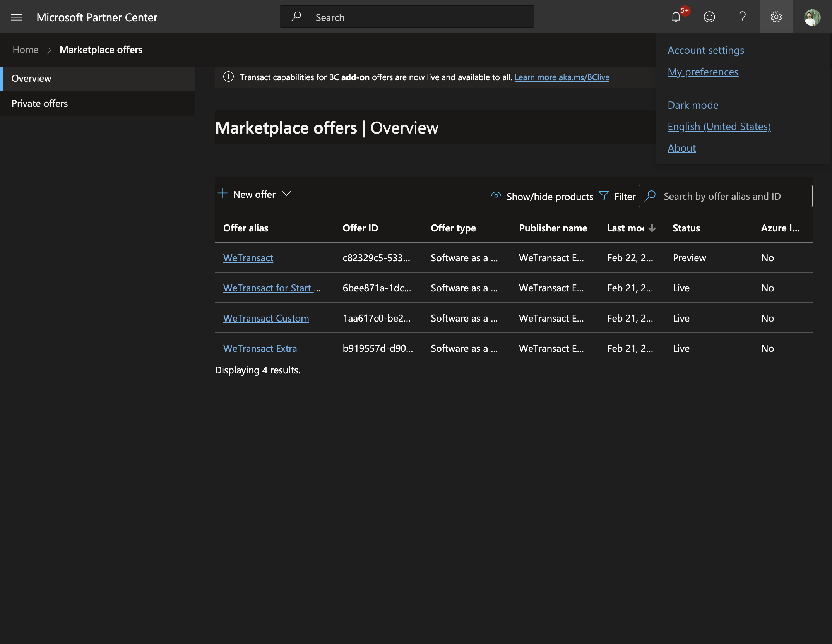Click offer ID c82329c5-533...
832x644 pixels.
(376, 258)
